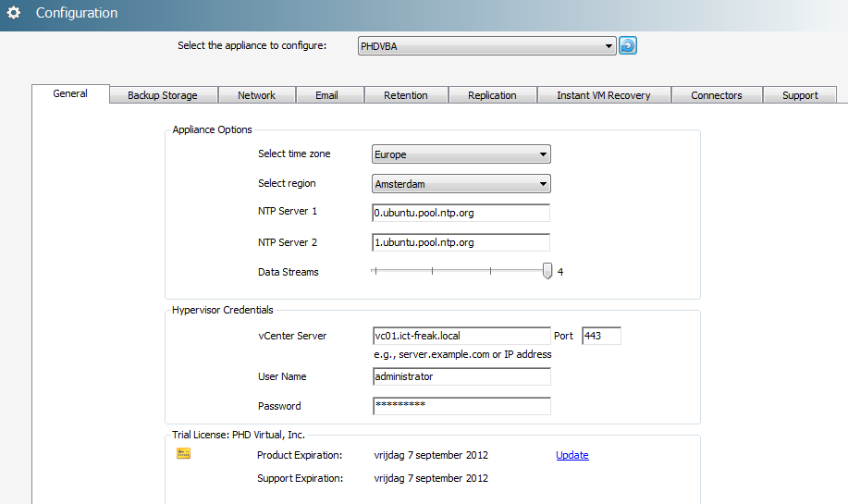848x504 pixels.
Task: Open the Replication tab
Action: coord(492,95)
